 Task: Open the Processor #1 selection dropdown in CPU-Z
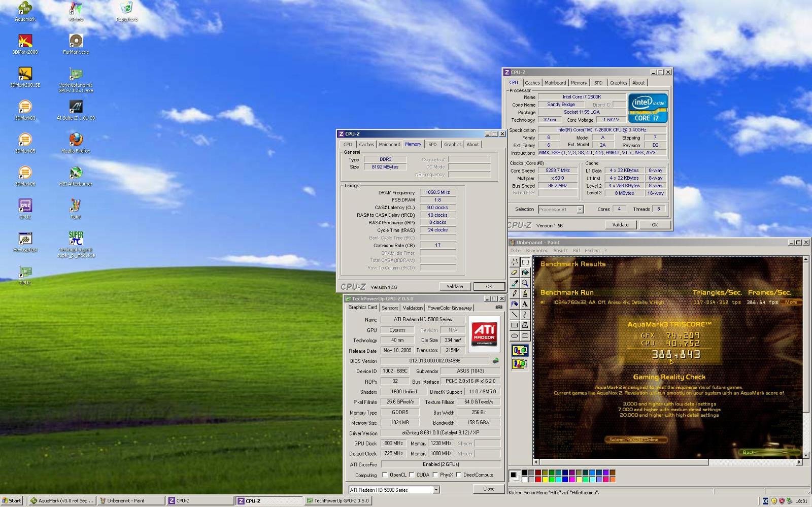pos(580,209)
